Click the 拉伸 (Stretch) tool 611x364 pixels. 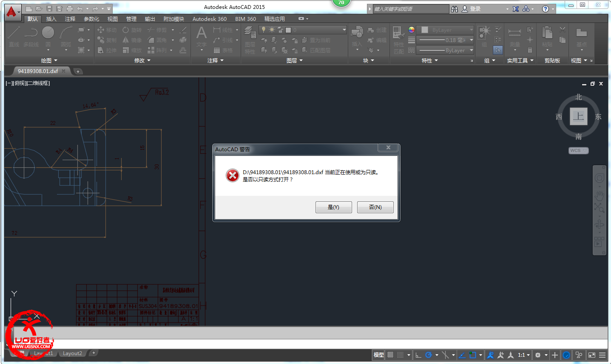107,50
